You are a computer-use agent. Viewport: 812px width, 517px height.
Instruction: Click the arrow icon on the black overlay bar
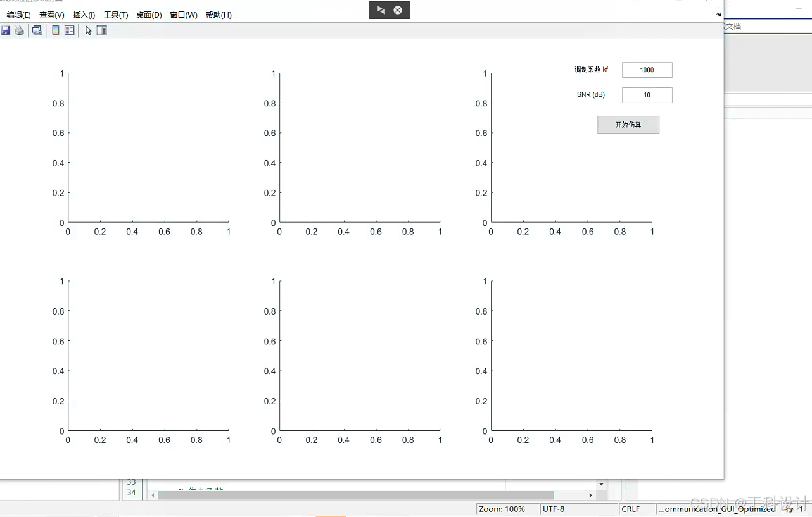point(381,10)
